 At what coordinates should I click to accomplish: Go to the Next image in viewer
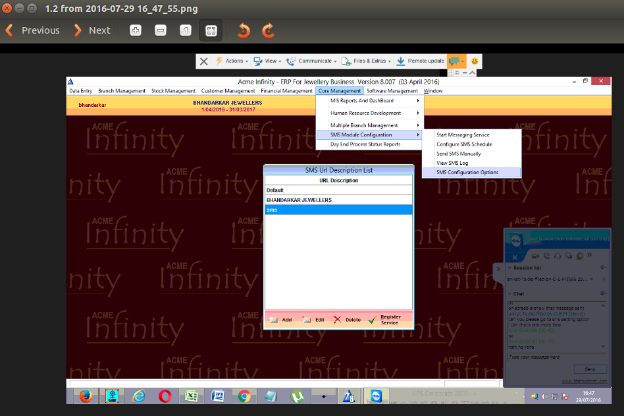point(92,30)
